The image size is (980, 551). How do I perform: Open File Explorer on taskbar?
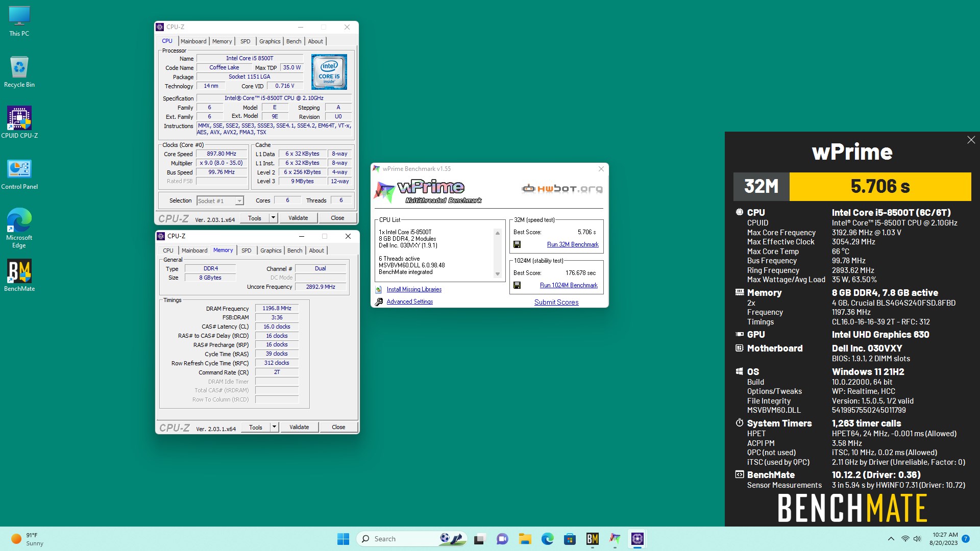point(525,539)
